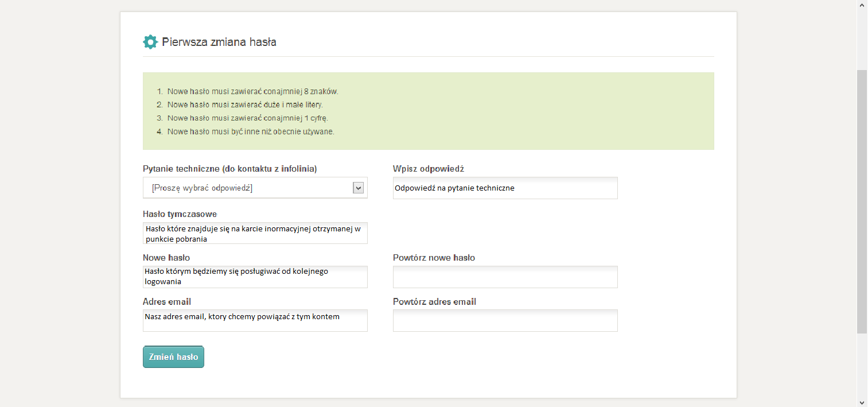Click the "Adres email" text field

255,320
